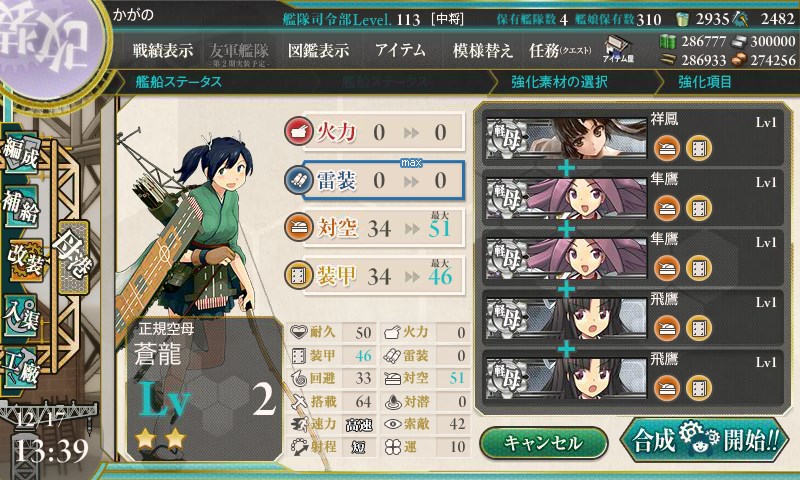The image size is (800, 480).
Task: Open the 入渠 docking sidebar icon
Action: (21, 315)
